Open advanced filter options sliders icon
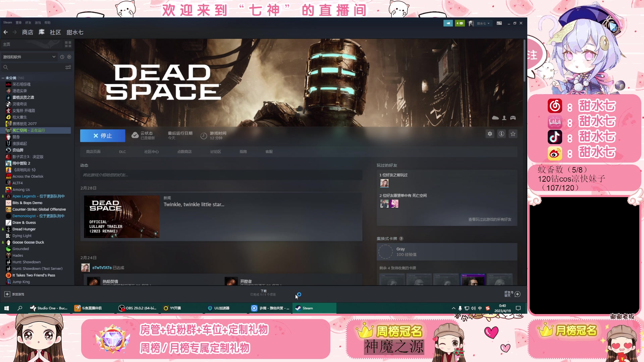644x362 pixels. (x=68, y=67)
